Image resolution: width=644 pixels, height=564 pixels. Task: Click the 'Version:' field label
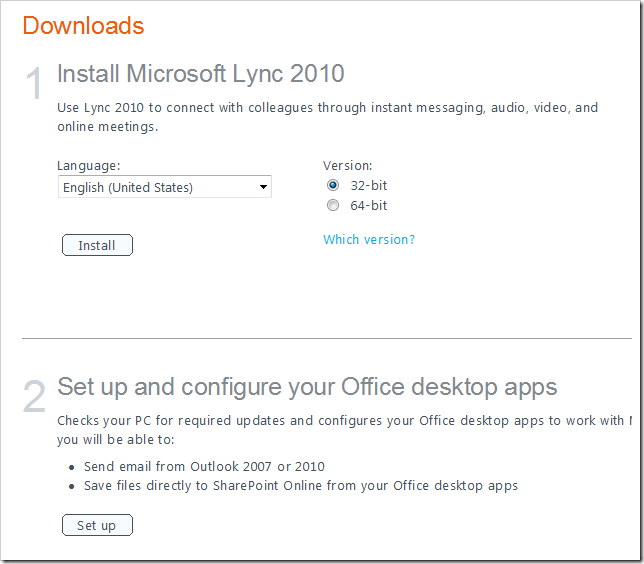tap(347, 166)
